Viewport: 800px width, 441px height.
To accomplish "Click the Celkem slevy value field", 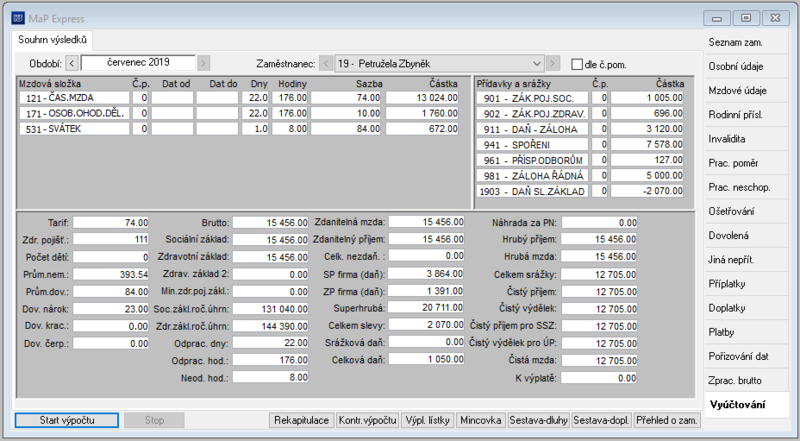I will 426,325.
